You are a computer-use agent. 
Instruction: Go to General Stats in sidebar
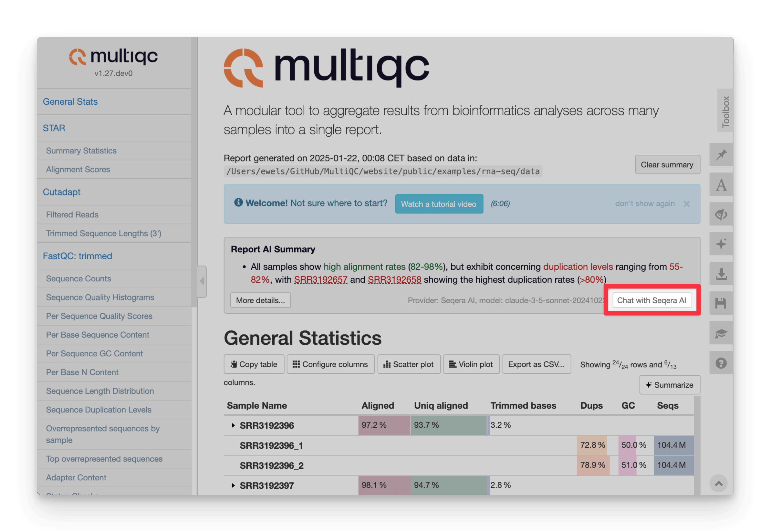point(70,102)
